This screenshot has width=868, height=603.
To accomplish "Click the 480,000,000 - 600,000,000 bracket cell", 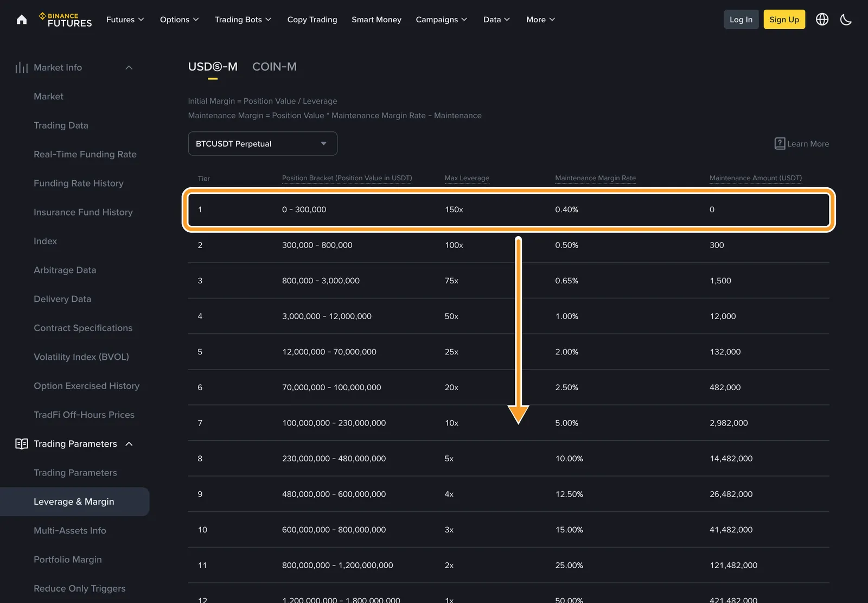I will coord(334,494).
